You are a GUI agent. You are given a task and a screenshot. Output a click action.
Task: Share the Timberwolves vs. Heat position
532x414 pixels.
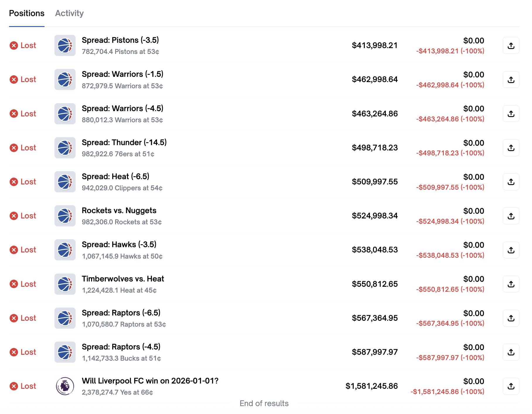511,284
